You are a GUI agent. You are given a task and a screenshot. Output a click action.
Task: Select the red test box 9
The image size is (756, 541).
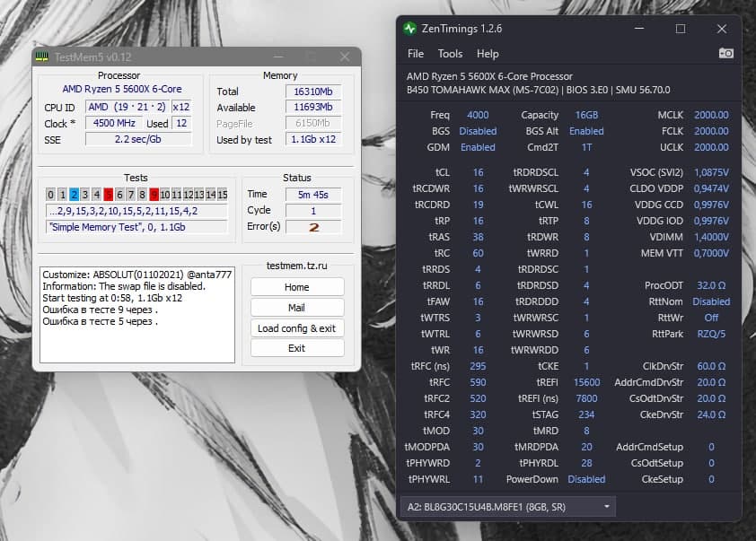pos(154,194)
